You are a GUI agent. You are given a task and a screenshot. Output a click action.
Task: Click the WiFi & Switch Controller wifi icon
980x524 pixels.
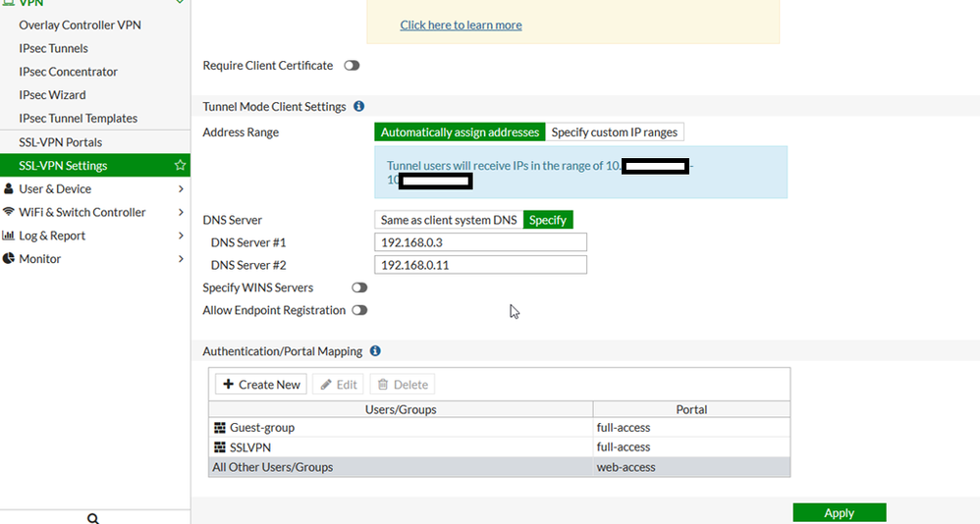[8, 212]
